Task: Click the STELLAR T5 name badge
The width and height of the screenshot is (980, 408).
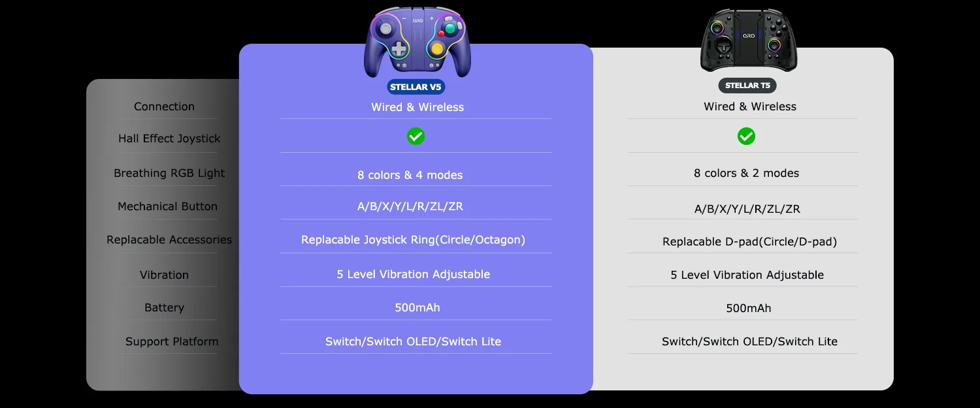Action: tap(747, 86)
